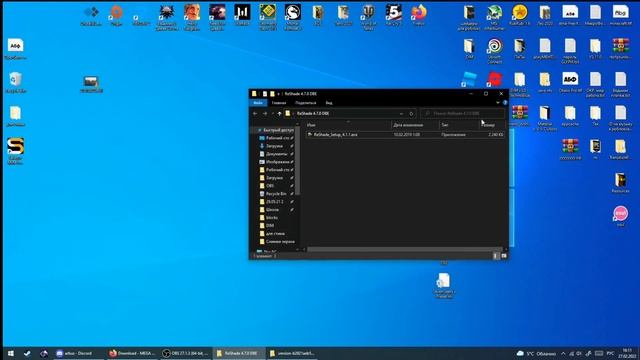Go forward in the Explorer window
Image resolution: width=640 pixels, height=360 pixels.
tap(264, 113)
